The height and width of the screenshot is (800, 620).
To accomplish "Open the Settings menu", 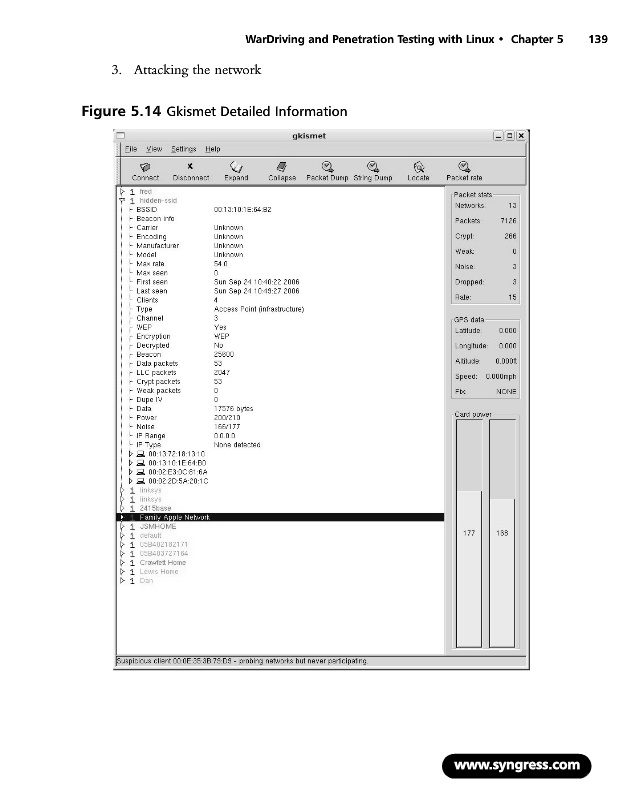I will 183,148.
